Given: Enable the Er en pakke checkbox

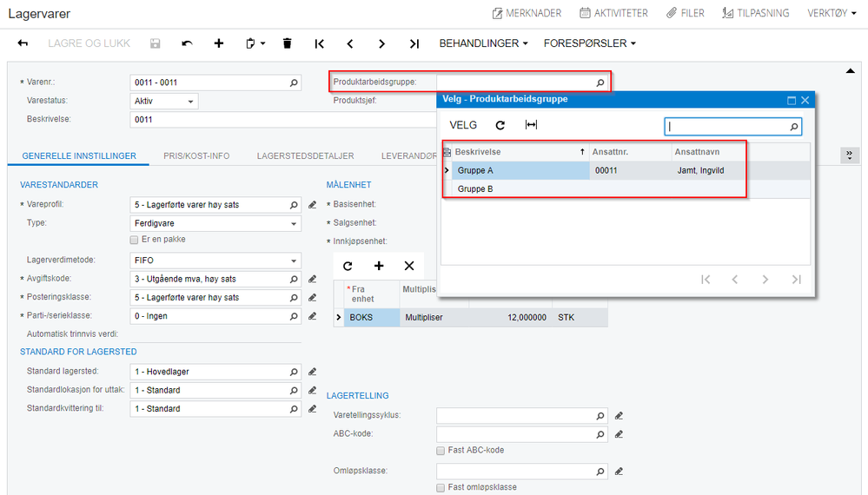Looking at the screenshot, I should coord(134,240).
